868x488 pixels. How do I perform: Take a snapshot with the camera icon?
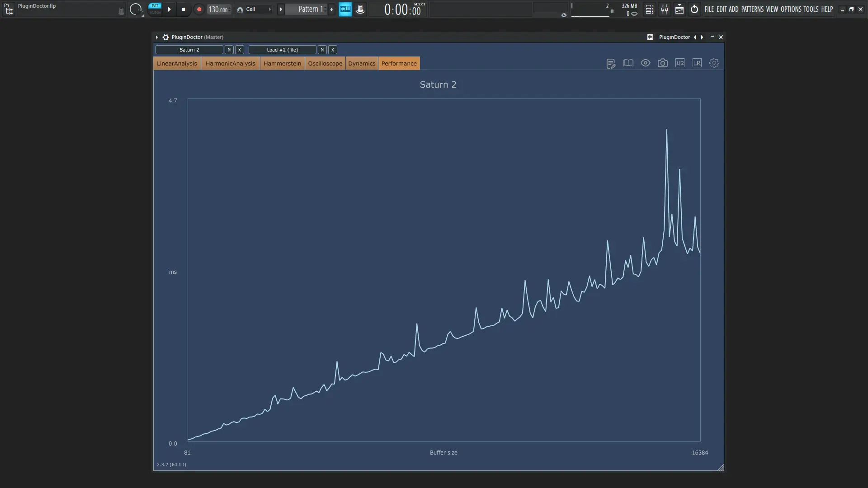pyautogui.click(x=662, y=63)
